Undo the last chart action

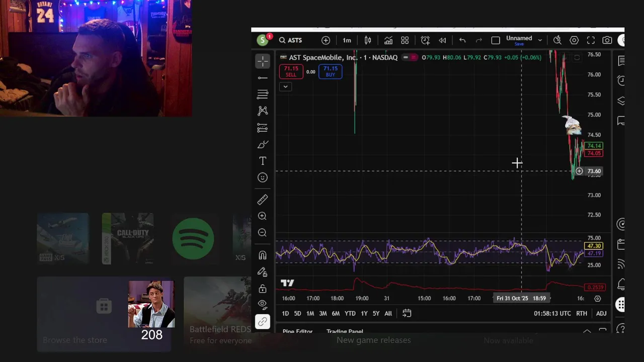tap(462, 40)
